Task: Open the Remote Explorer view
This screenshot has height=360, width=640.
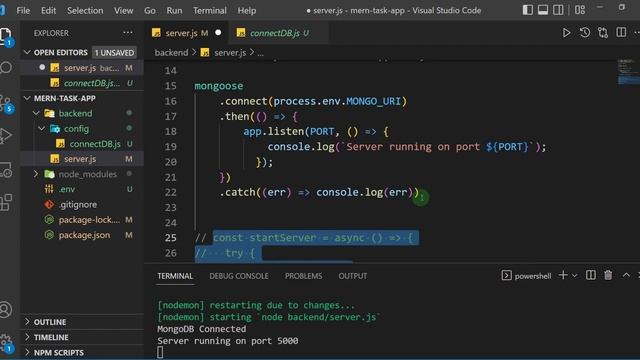Action: (x=6, y=170)
